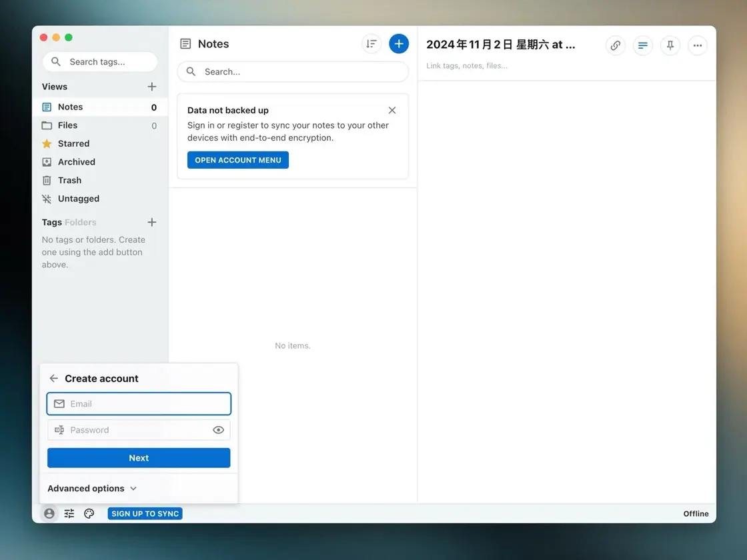Click the OPEN ACCOUNT MENU button

tap(237, 160)
